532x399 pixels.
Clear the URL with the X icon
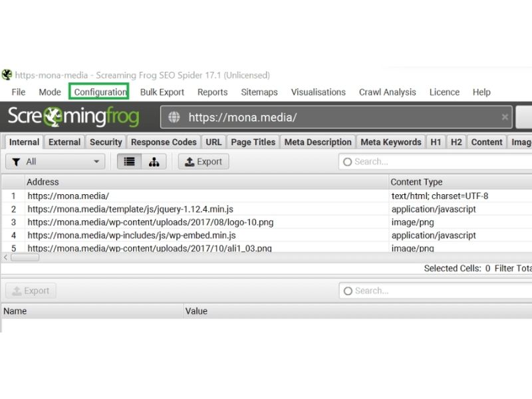pos(505,117)
